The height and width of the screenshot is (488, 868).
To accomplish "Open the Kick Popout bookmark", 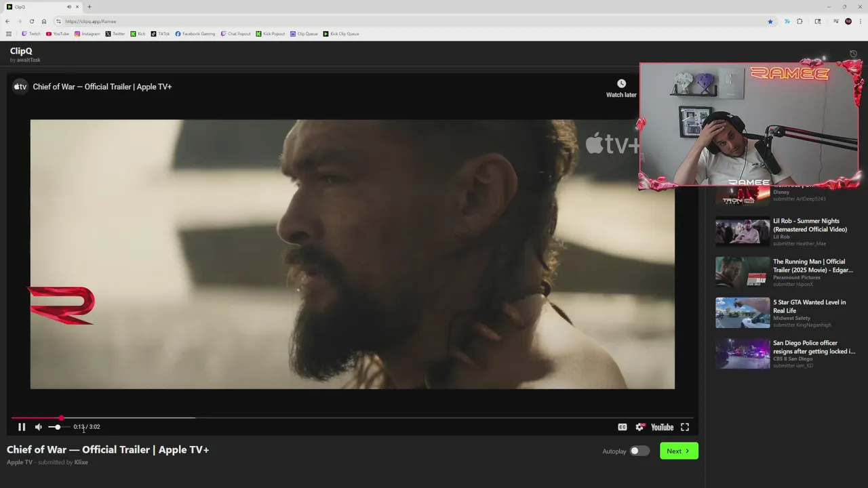I will [271, 34].
